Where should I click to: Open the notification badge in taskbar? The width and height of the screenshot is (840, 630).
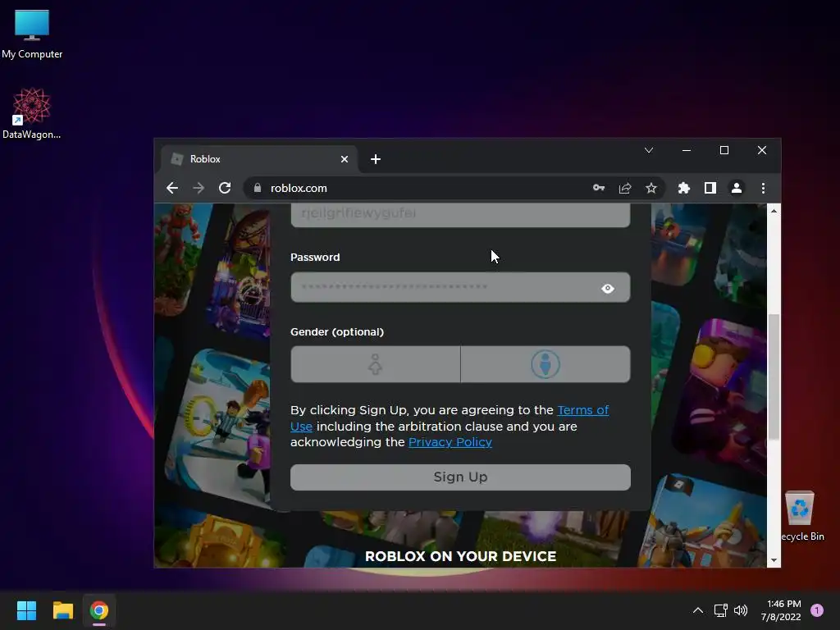click(817, 610)
